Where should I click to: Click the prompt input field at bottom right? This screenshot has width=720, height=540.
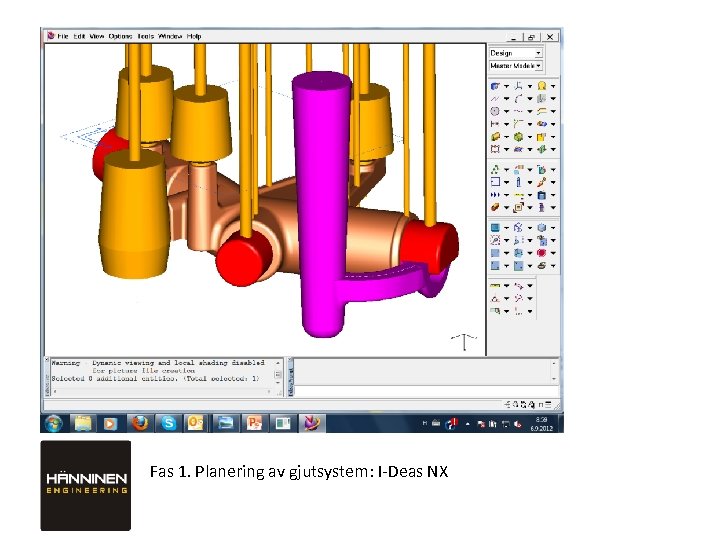[426, 392]
